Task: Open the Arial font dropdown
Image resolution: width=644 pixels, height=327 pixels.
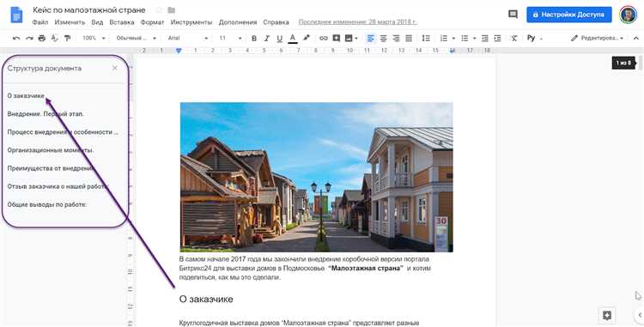Action: click(x=188, y=38)
